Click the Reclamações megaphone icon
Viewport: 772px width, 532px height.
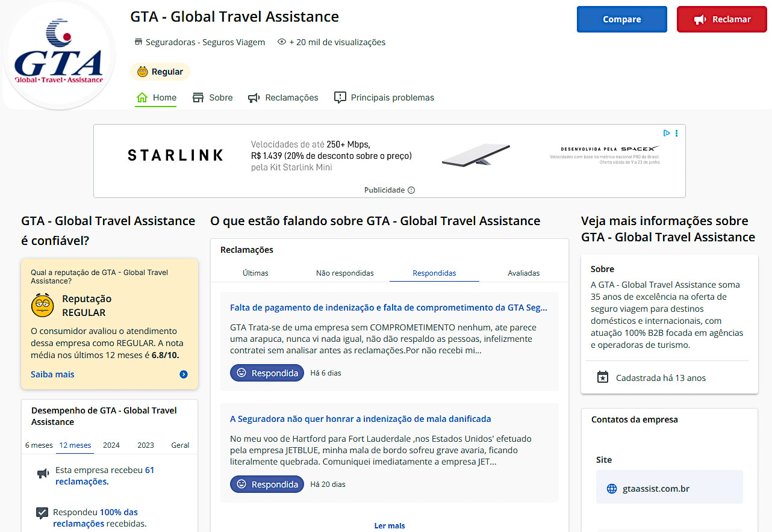(x=254, y=97)
